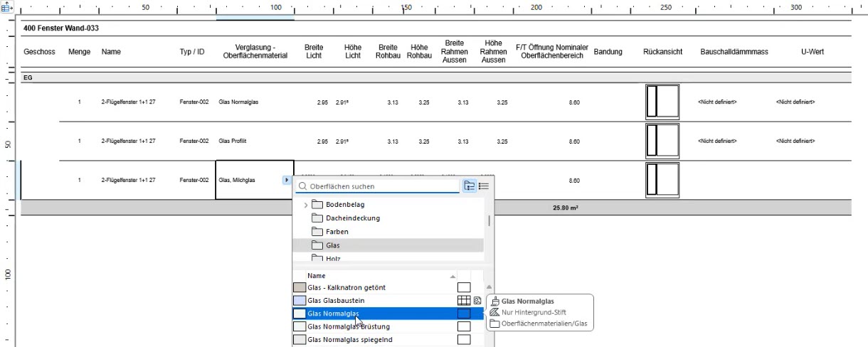Image resolution: width=868 pixels, height=347 pixels.
Task: Sort list using the Name column arrow
Action: 452,276
